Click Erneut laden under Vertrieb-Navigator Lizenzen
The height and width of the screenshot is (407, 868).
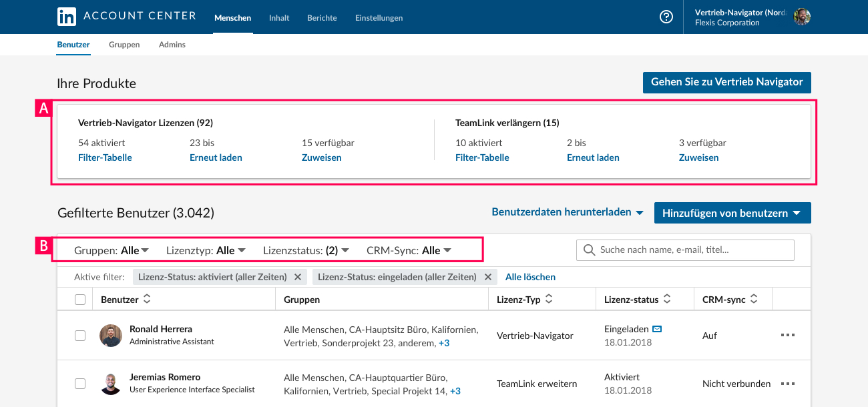click(216, 157)
